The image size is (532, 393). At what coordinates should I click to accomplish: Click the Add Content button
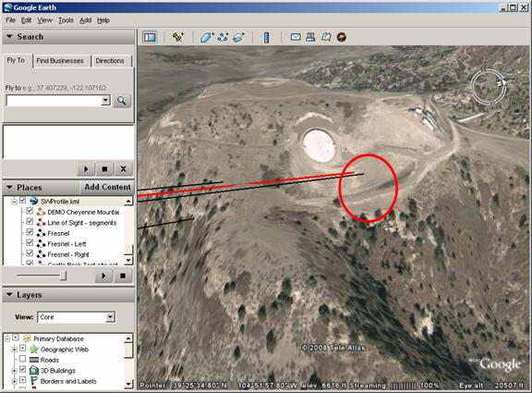[x=107, y=187]
